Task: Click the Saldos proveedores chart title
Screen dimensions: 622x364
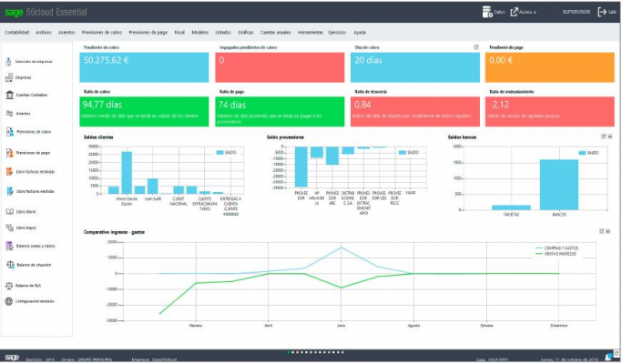Action: (x=285, y=137)
